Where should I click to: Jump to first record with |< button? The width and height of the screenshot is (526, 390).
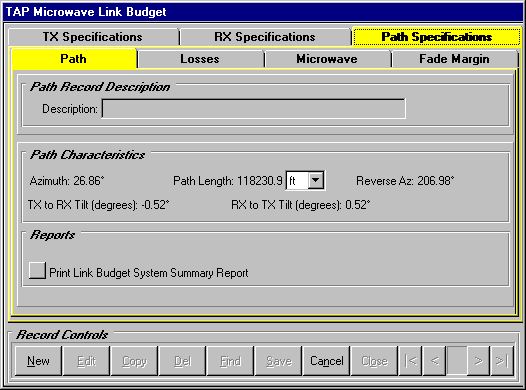click(410, 361)
